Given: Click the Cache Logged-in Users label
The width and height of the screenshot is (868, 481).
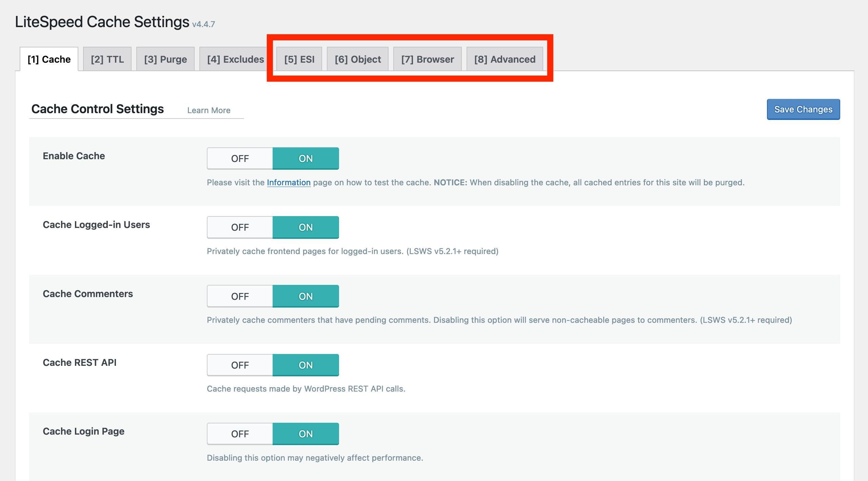Looking at the screenshot, I should [96, 225].
